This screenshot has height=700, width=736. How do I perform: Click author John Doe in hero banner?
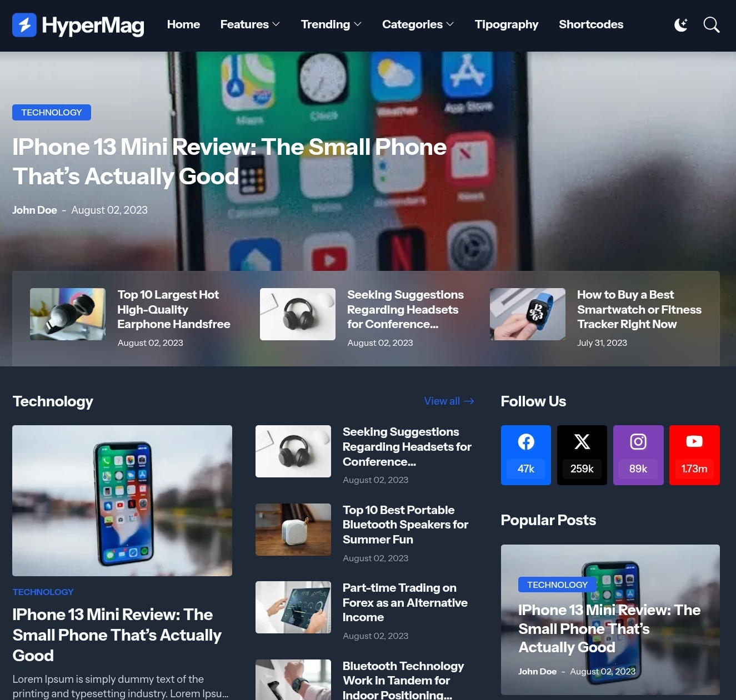click(x=34, y=210)
